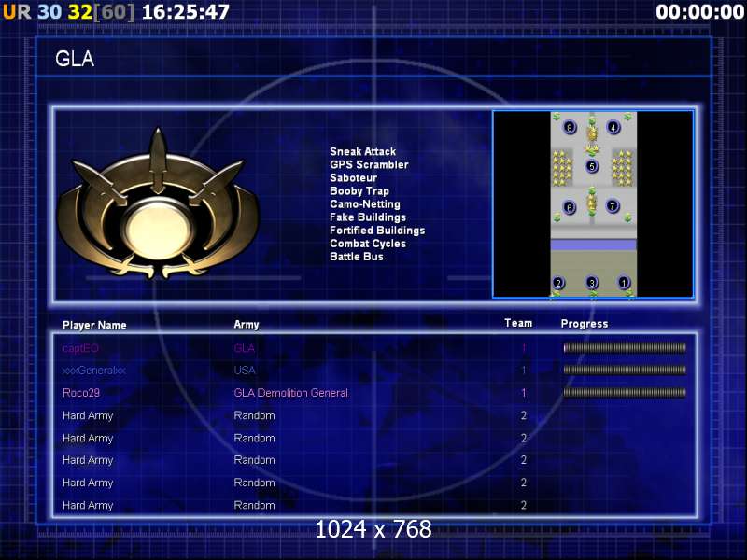Click the Battle Bus entry
Image resolution: width=747 pixels, height=560 pixels.
click(x=356, y=257)
